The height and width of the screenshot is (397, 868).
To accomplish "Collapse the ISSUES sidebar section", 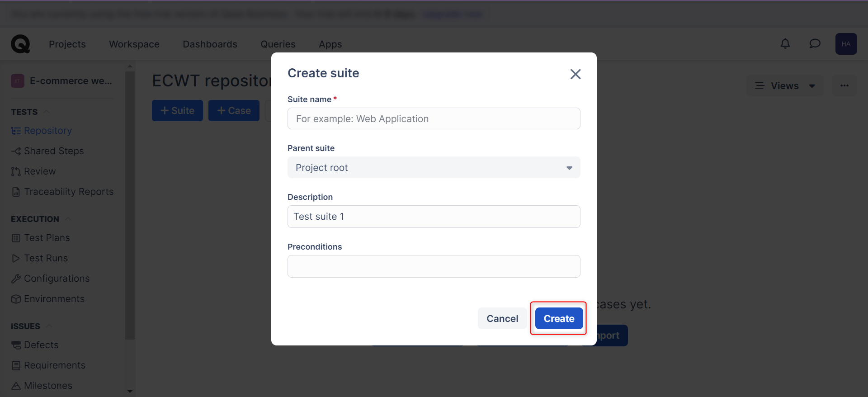I will [x=49, y=326].
